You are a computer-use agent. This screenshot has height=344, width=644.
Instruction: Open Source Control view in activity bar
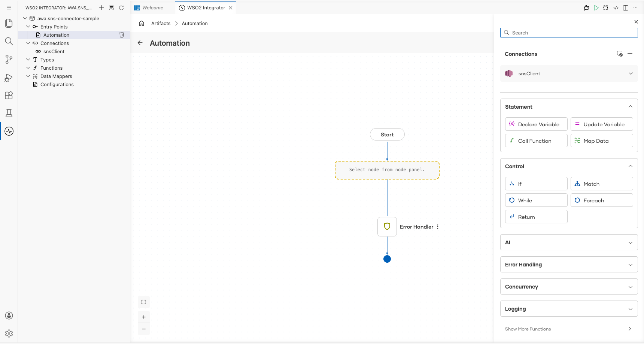pyautogui.click(x=9, y=59)
